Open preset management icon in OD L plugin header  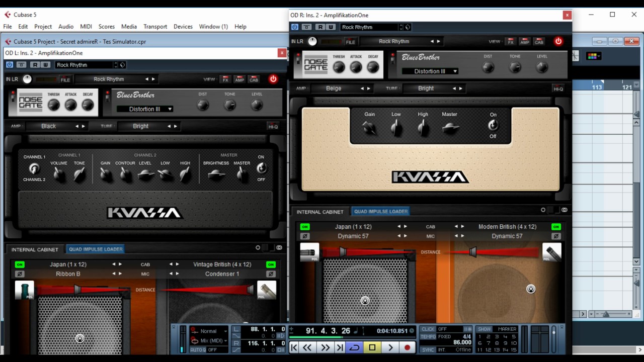(122, 65)
